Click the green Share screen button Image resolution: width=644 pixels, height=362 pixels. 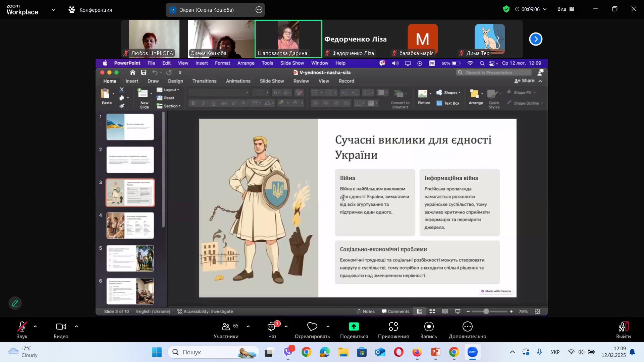(354, 327)
